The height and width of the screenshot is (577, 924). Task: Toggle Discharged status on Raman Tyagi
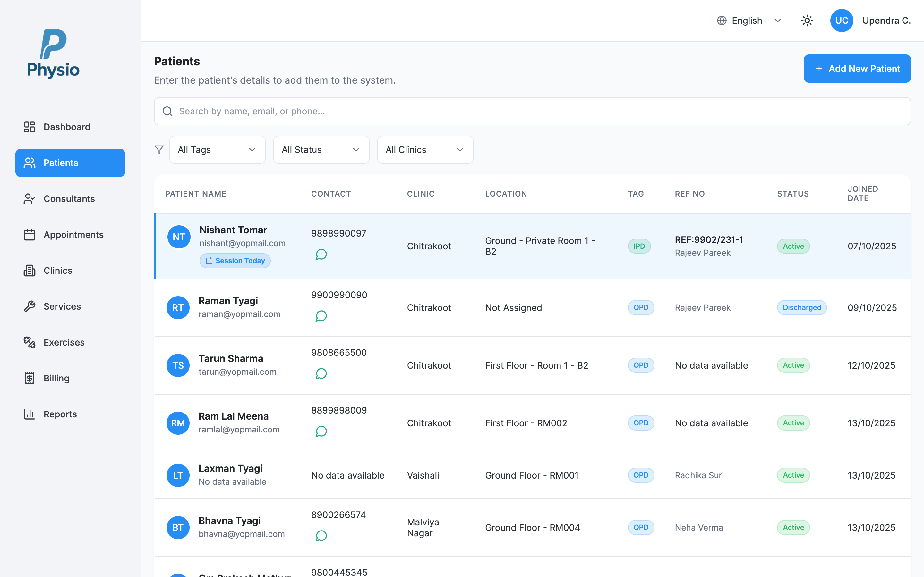point(802,308)
